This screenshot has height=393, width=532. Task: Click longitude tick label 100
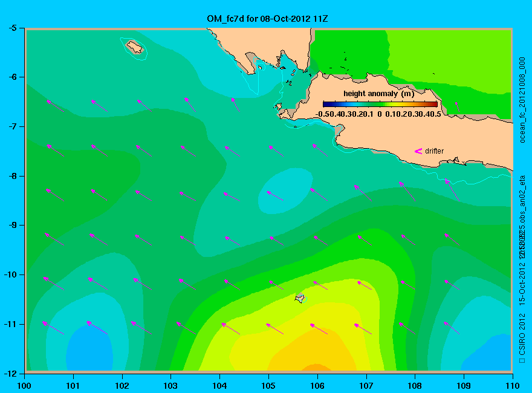[24, 386]
